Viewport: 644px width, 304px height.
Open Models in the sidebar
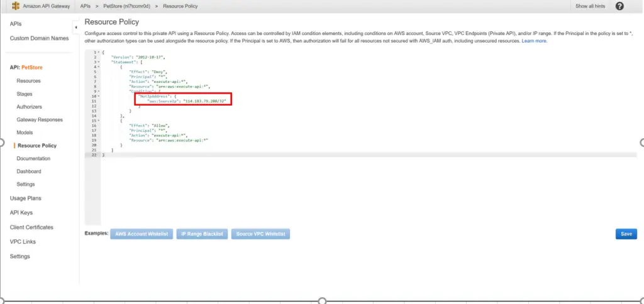pos(25,133)
